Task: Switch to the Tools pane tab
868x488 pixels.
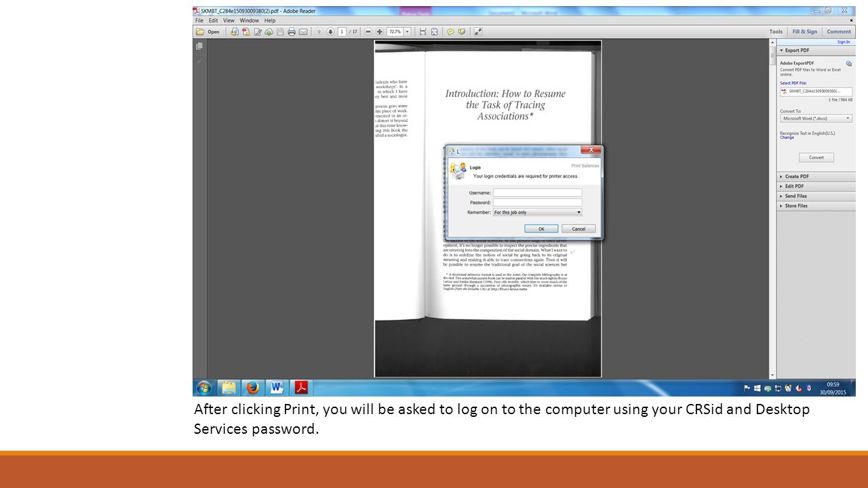Action: [776, 32]
